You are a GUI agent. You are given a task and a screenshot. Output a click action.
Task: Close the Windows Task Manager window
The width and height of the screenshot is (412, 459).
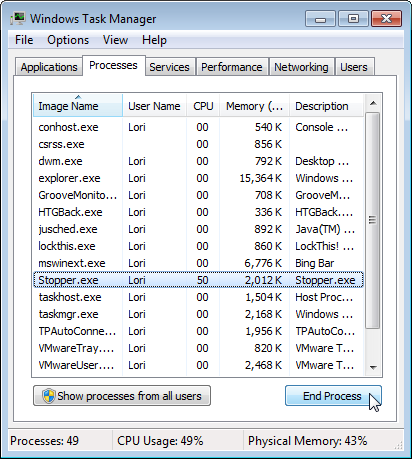click(x=386, y=19)
